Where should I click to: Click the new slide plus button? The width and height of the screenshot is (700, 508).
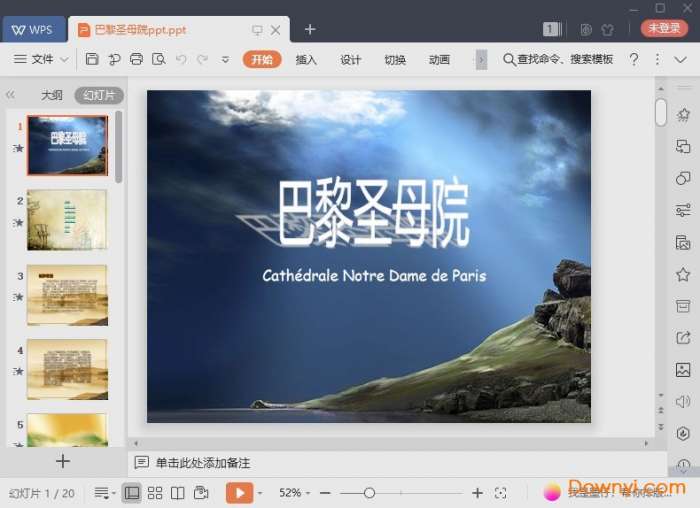pos(63,461)
